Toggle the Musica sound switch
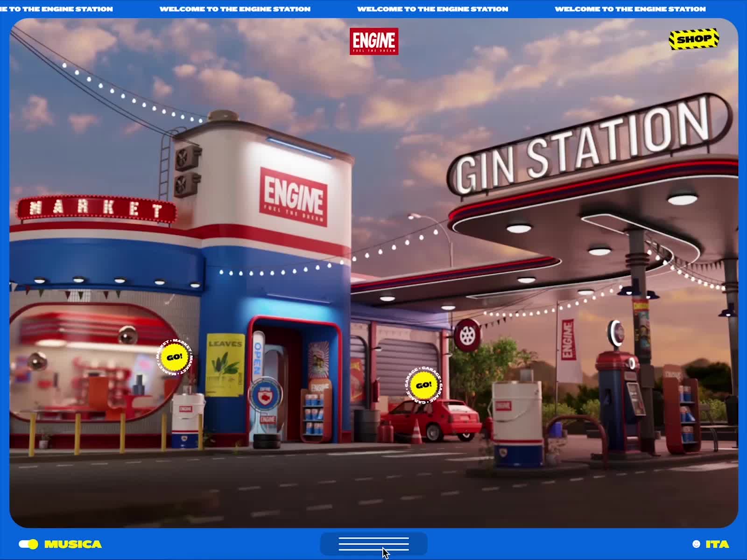Screen dimensions: 747x560 coord(28,544)
